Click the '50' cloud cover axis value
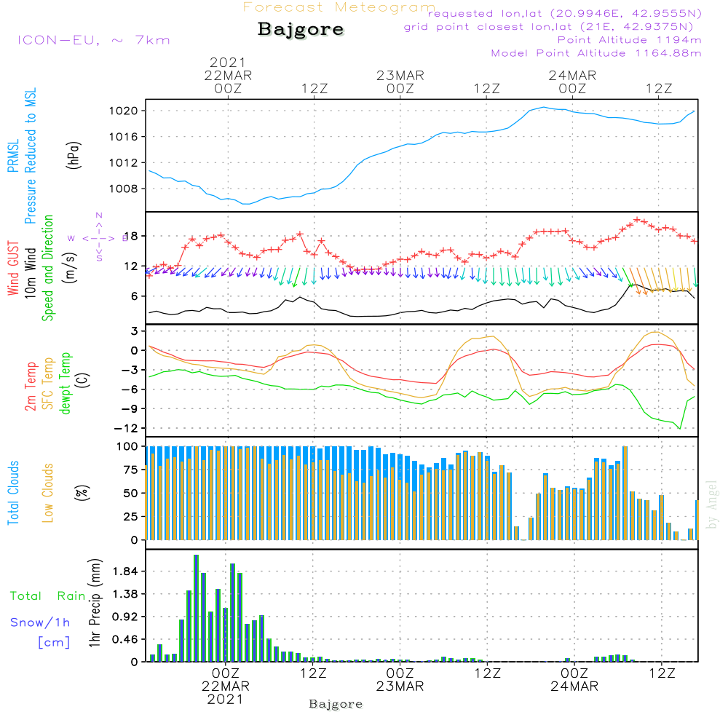Viewport: 728px width, 728px height. click(x=131, y=494)
